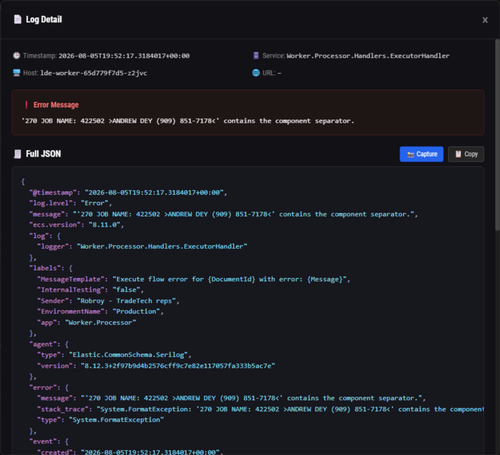Click the "agent" key in JSON
The width and height of the screenshot is (500, 455).
45,344
